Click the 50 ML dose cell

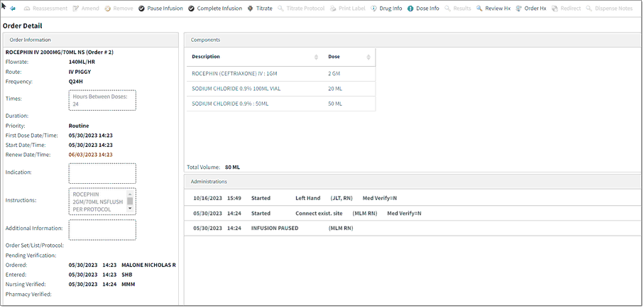click(334, 104)
